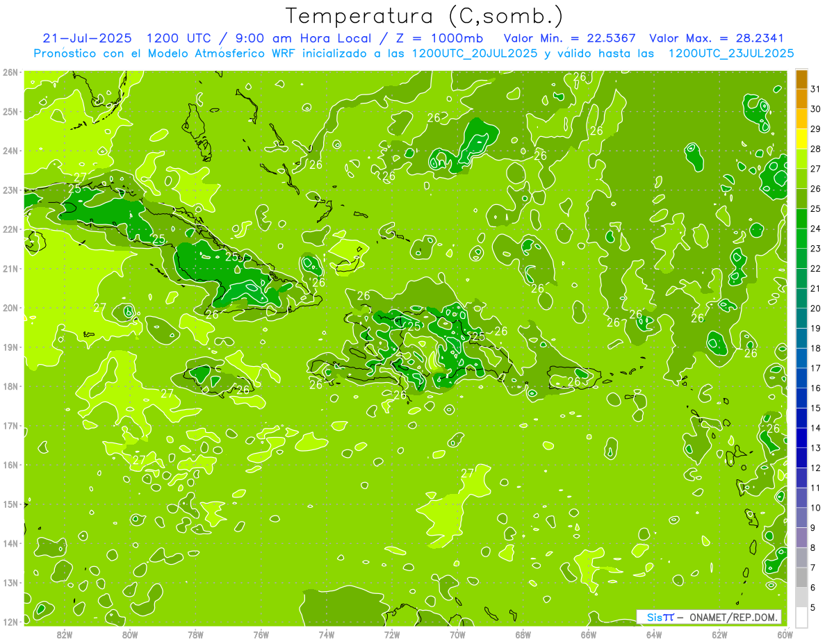Click the 21-Jul-2025 date text

[87, 38]
